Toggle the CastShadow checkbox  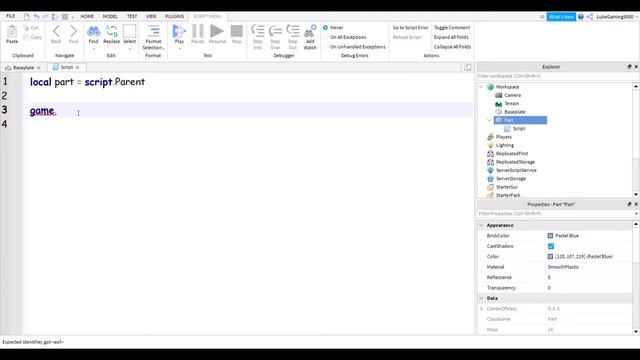pos(551,246)
